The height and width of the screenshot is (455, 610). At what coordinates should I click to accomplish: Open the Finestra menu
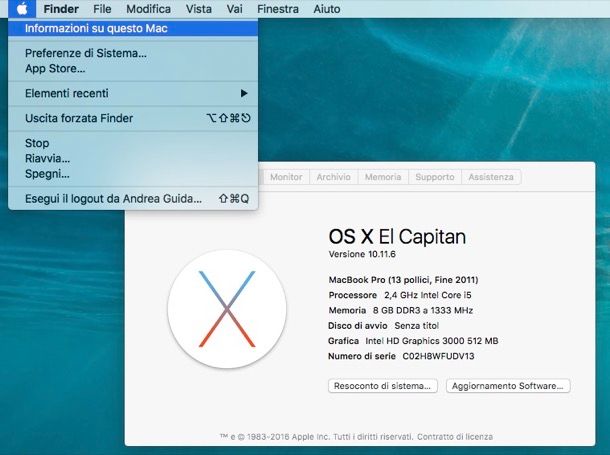pos(278,9)
